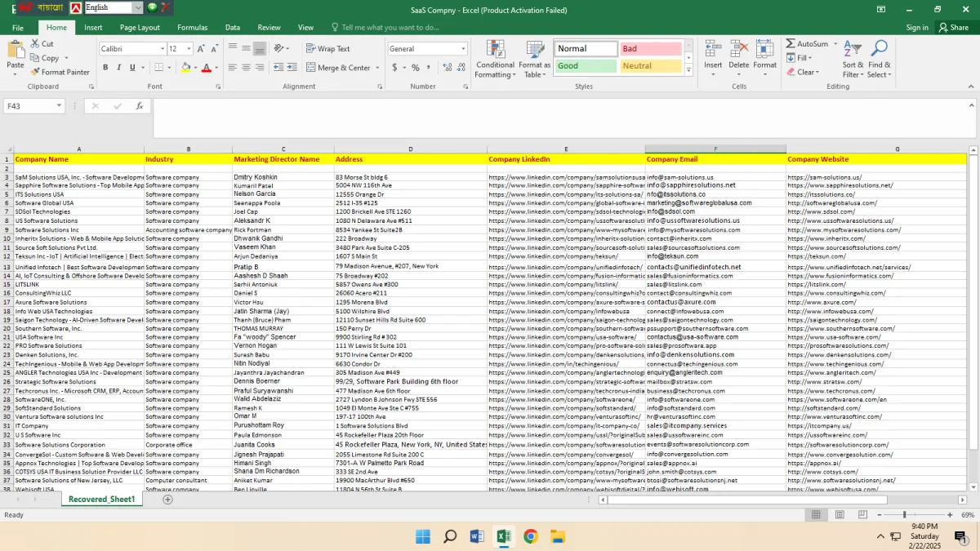This screenshot has height=551, width=980.
Task: Open Conditional Formatting
Action: tap(495, 59)
